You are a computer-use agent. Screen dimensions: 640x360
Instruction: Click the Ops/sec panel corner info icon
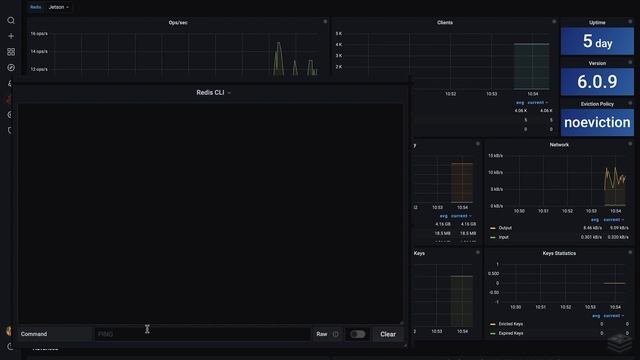[x=325, y=22]
